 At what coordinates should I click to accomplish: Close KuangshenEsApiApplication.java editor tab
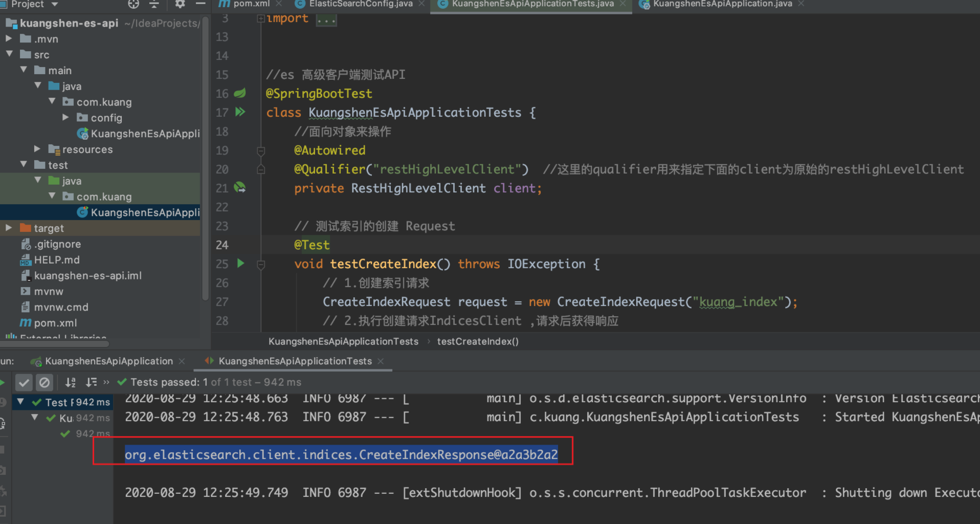801,4
